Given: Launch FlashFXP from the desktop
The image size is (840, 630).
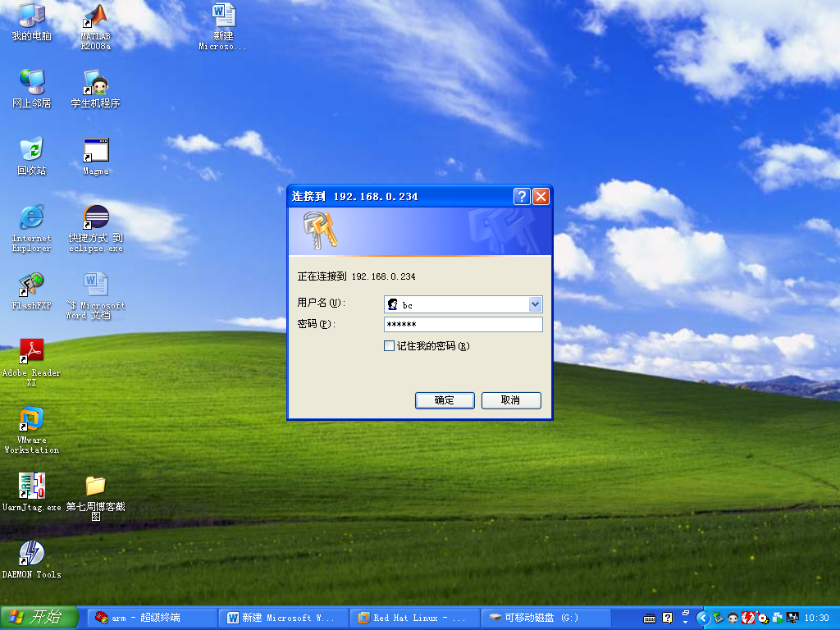Looking at the screenshot, I should tap(32, 291).
